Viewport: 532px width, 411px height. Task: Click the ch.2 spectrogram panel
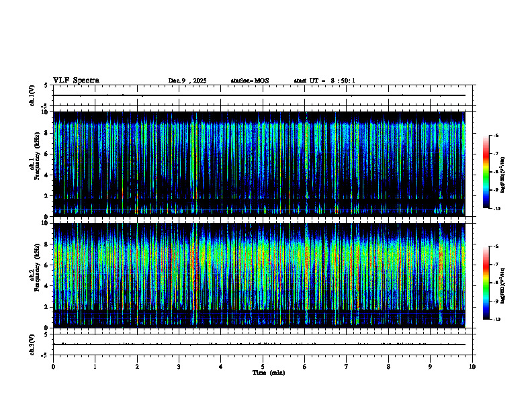pyautogui.click(x=259, y=275)
